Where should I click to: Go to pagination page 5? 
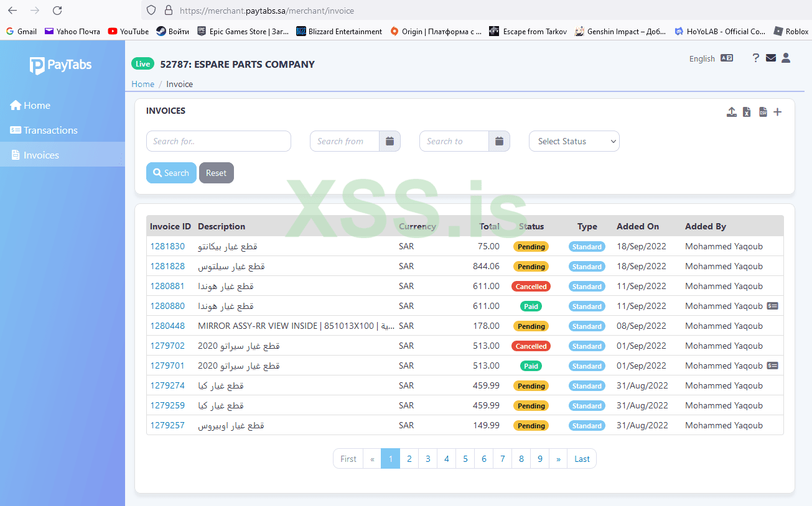click(x=465, y=459)
